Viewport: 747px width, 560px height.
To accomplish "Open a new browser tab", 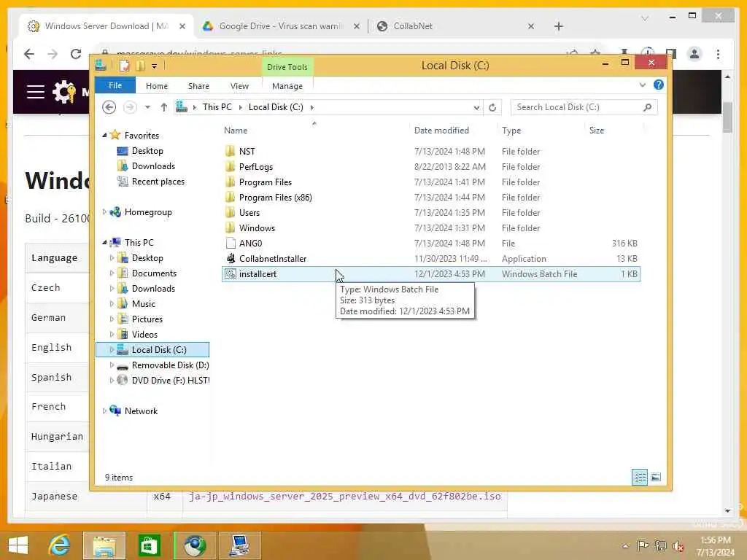I will point(558,26).
